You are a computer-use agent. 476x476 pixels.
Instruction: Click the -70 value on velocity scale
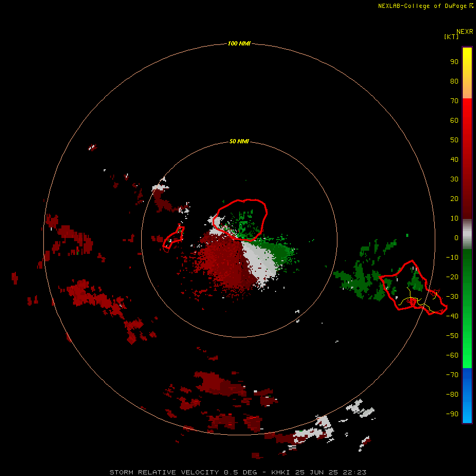452,374
